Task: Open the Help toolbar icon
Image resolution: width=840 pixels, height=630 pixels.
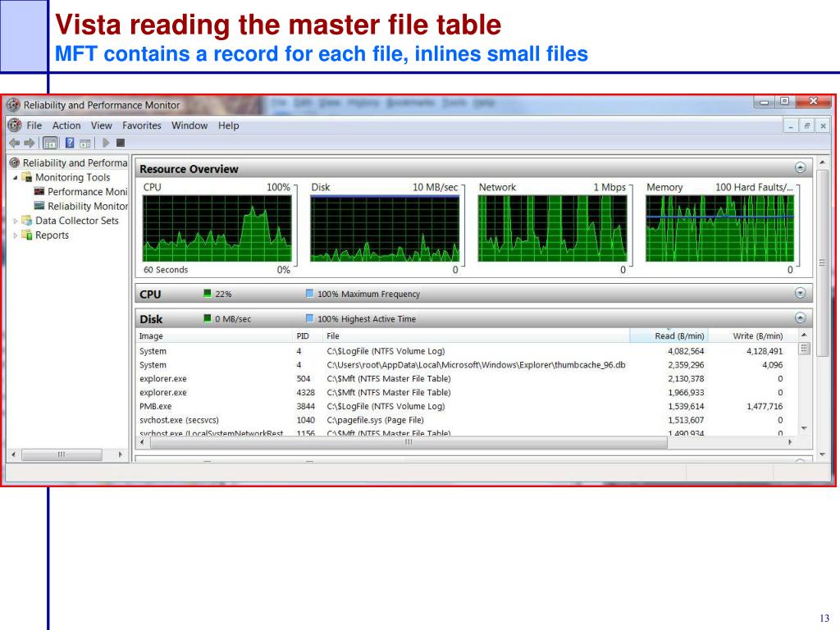Action: (70, 143)
